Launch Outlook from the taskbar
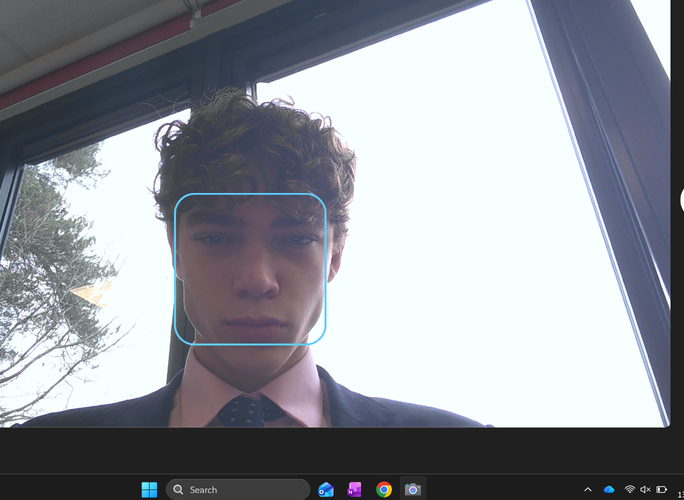Image resolution: width=684 pixels, height=500 pixels. pos(326,490)
